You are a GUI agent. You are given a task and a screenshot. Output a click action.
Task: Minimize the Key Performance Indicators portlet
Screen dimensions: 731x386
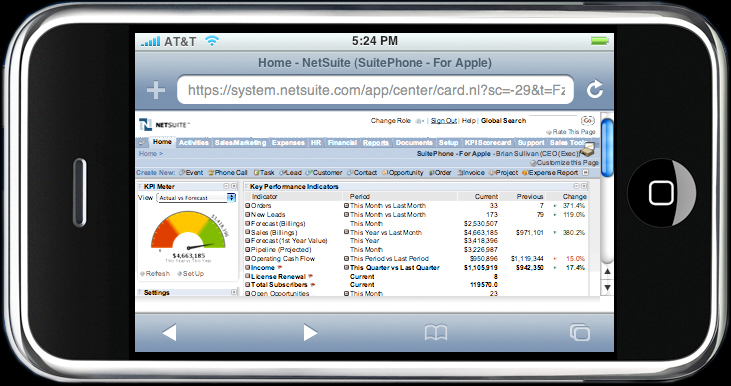tap(576, 186)
